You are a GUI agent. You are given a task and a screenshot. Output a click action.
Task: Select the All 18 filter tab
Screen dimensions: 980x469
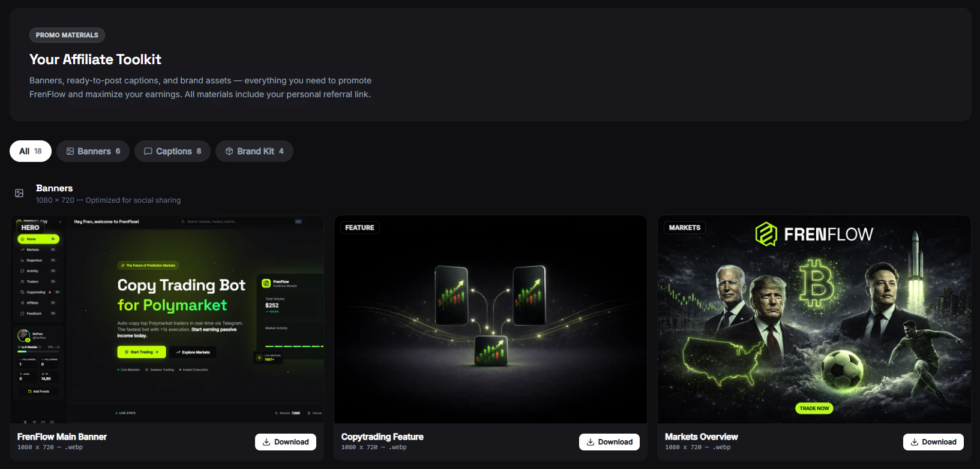[31, 151]
